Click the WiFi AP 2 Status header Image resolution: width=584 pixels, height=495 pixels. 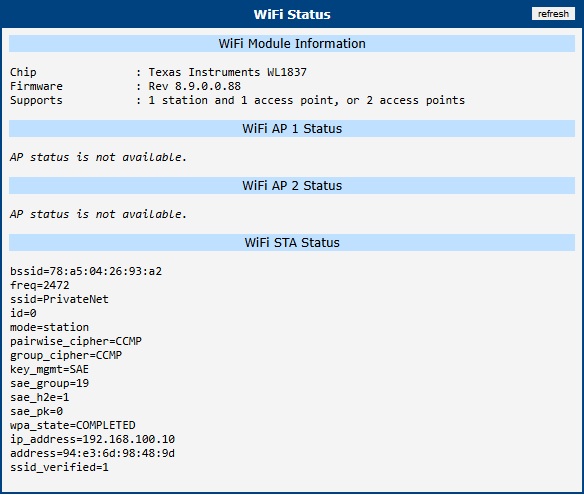[292, 185]
